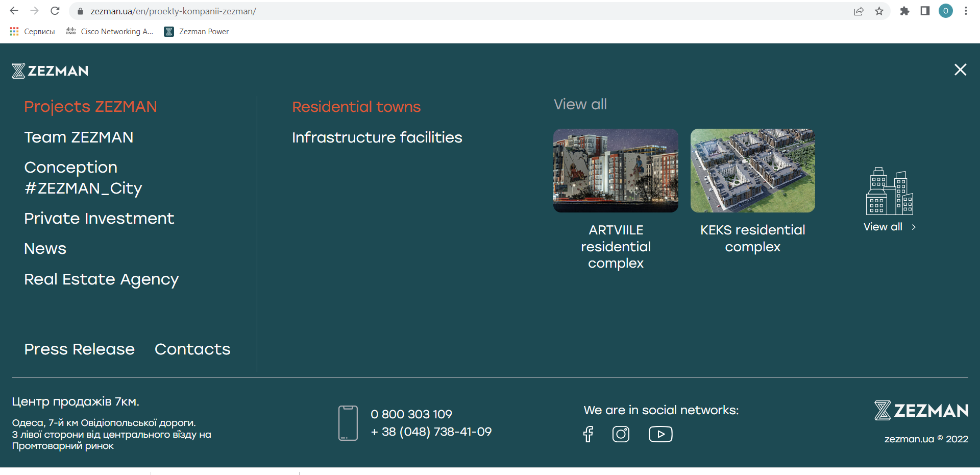Screen dimensions: 980x475
Task: Open the Contacts link
Action: click(x=192, y=349)
